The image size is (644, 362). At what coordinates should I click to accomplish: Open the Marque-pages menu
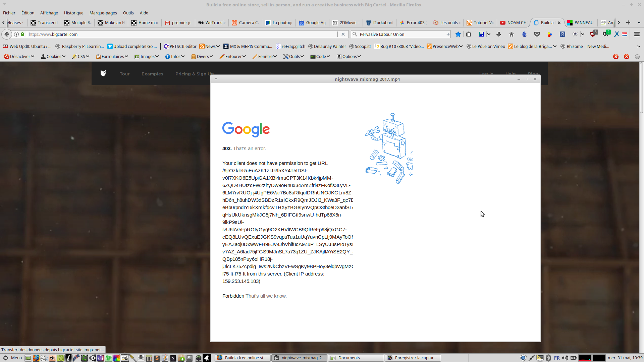[103, 13]
